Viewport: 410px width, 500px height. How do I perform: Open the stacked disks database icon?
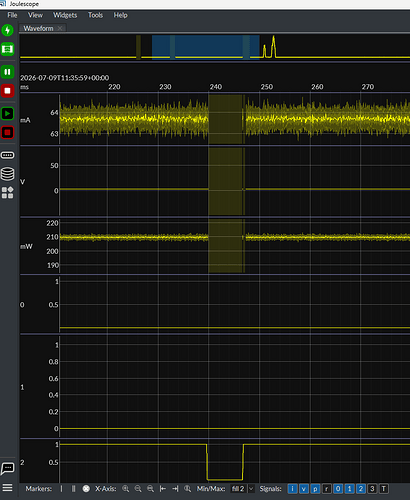pyautogui.click(x=7, y=174)
